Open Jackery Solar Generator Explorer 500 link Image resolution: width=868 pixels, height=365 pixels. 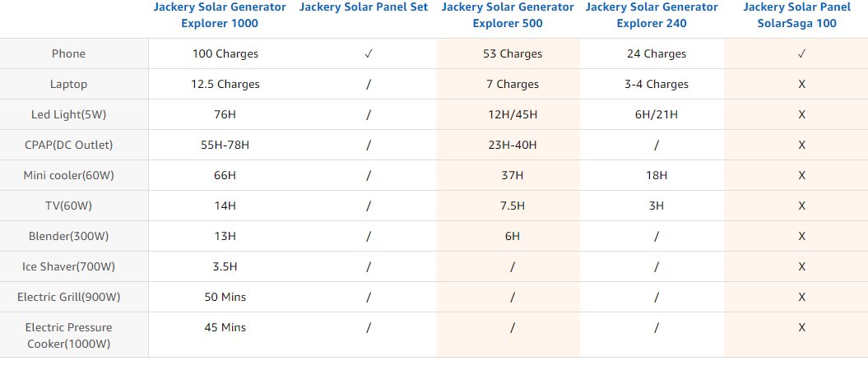coord(508,16)
